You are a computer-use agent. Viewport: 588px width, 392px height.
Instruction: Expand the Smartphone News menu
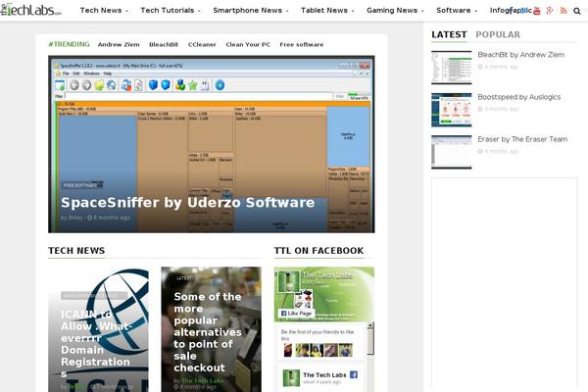[x=251, y=11]
